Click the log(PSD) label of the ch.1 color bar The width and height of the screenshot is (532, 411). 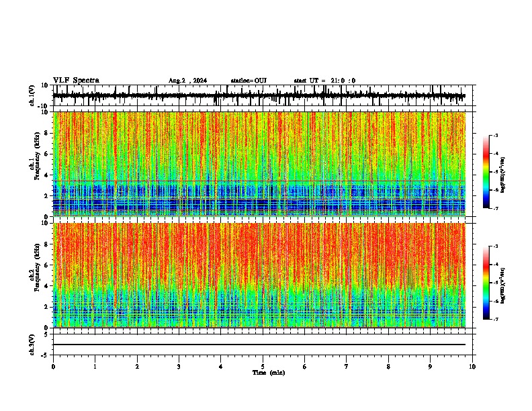502,175
